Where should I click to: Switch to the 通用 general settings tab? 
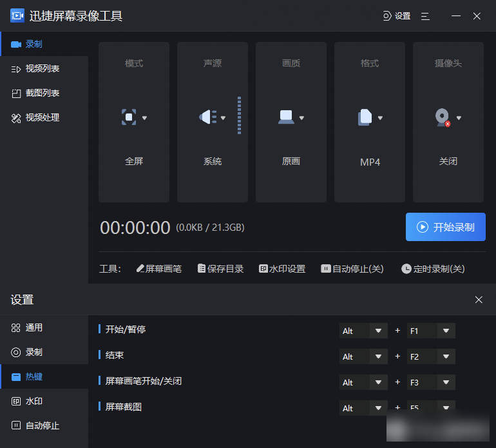pos(33,327)
